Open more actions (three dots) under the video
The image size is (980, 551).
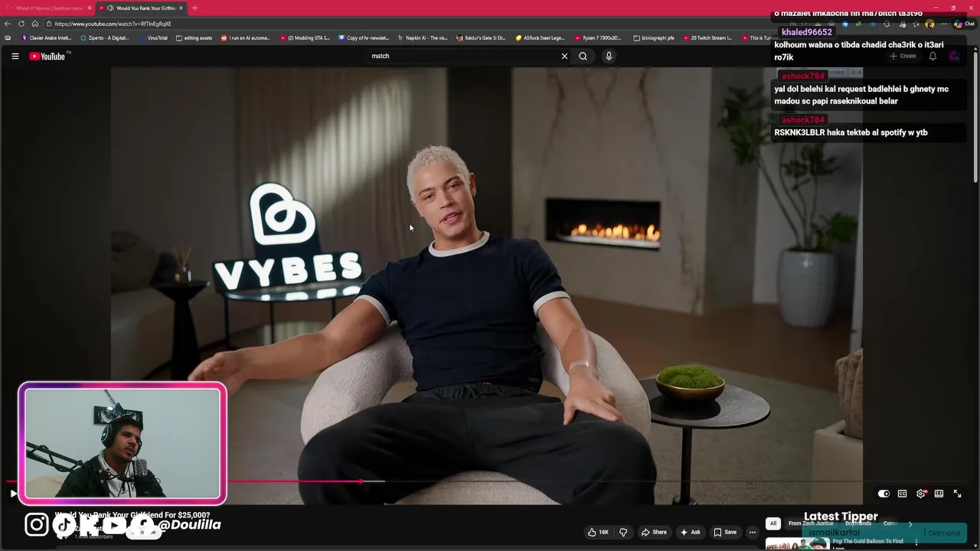click(753, 532)
